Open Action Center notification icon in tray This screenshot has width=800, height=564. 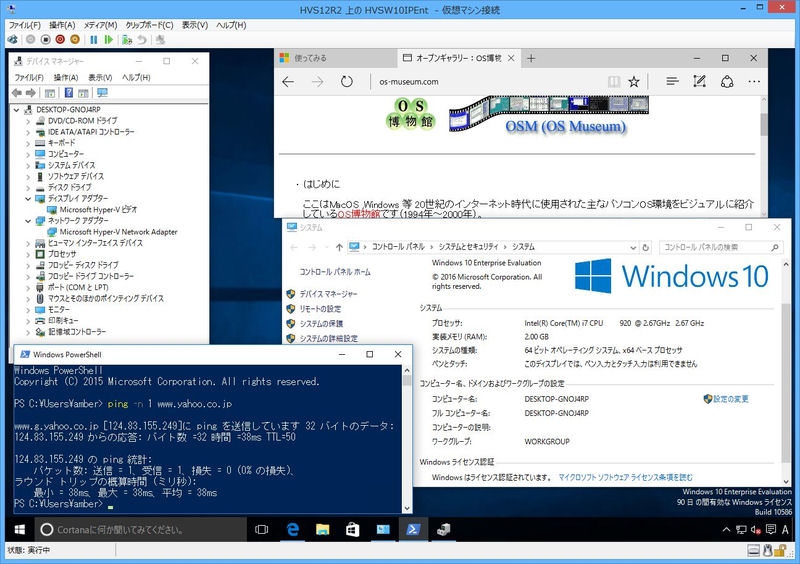[x=771, y=529]
